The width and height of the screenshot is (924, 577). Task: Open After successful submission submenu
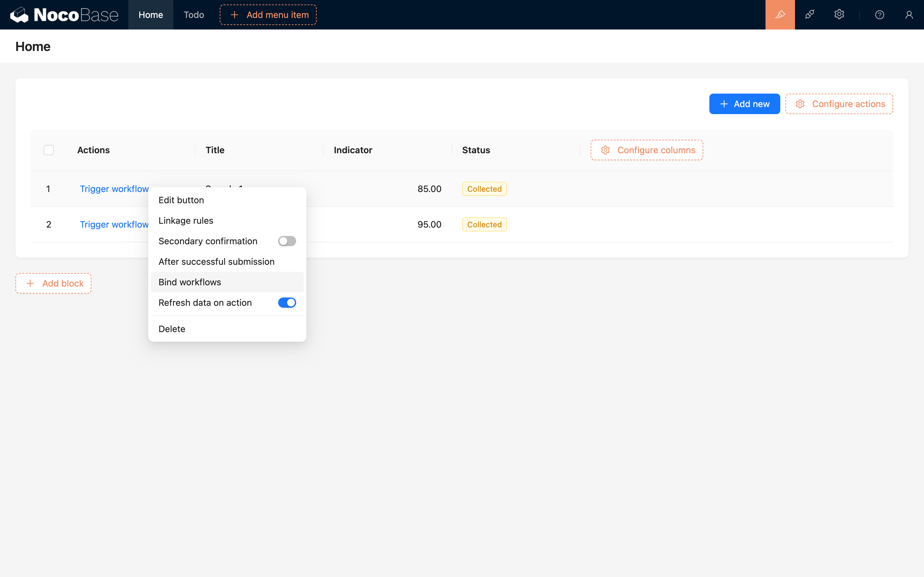click(216, 261)
